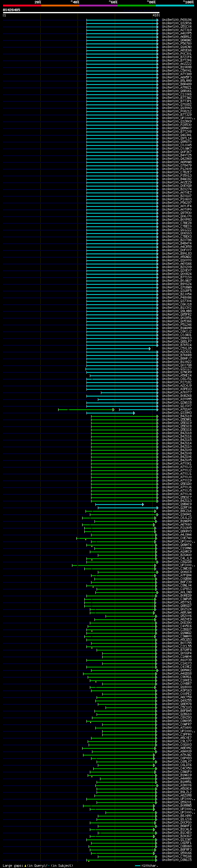Select hit label UniRef100_A7Q1A7
Screen dimensions: 197x868
click(x=176, y=410)
